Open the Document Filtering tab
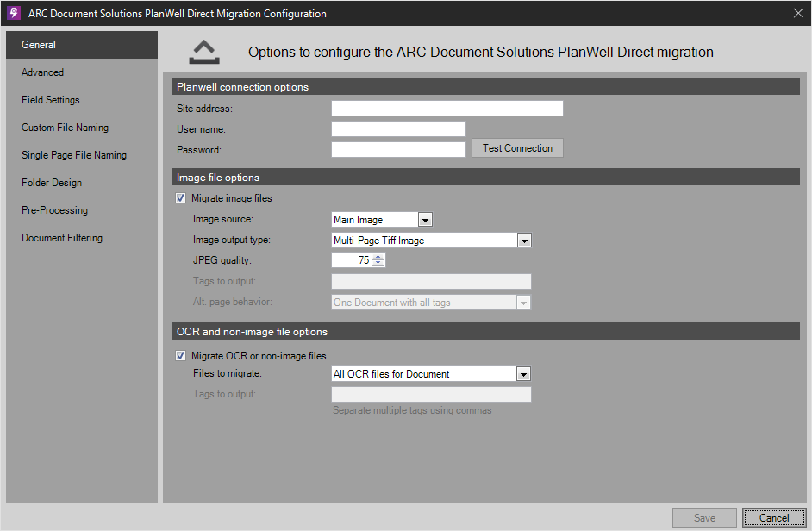 pyautogui.click(x=82, y=238)
